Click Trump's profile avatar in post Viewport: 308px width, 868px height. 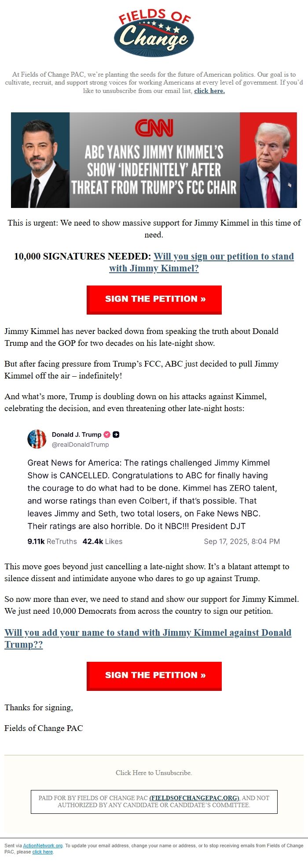pyautogui.click(x=37, y=439)
